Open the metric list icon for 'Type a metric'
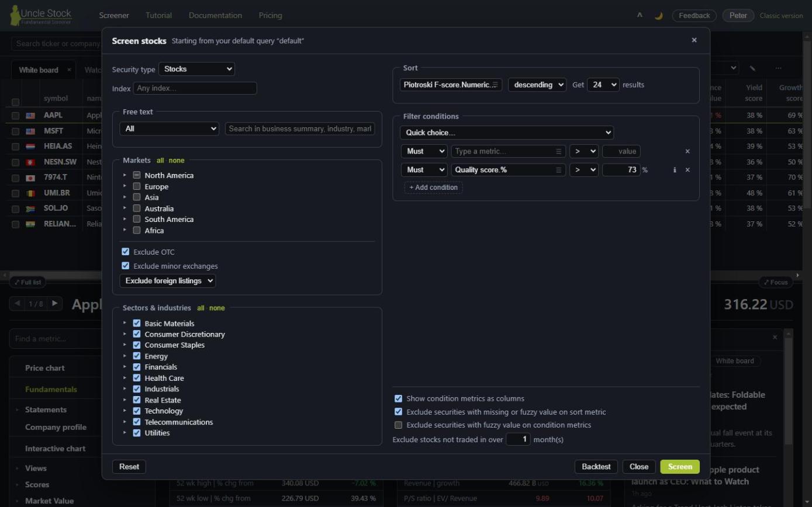Screen dimensions: 812x507 (559, 151)
